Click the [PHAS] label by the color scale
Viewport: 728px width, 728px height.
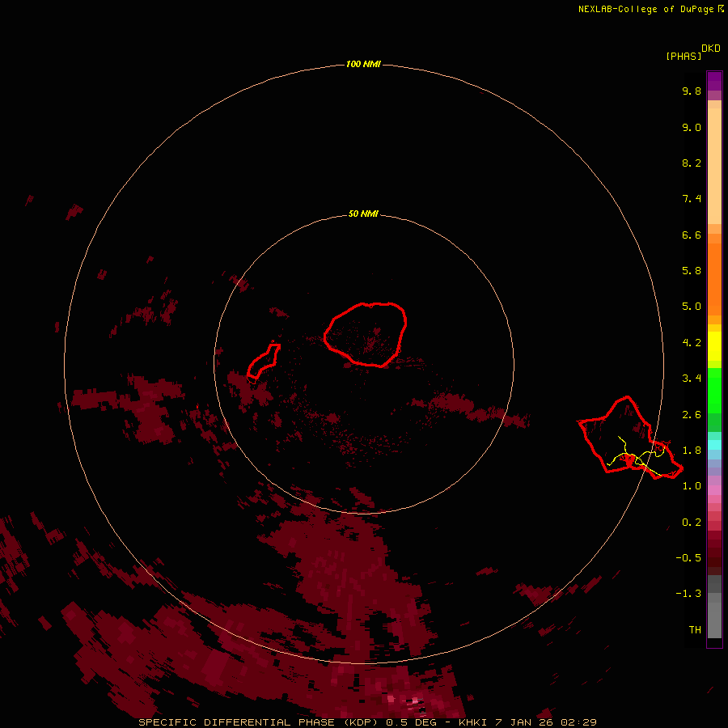pos(684,57)
